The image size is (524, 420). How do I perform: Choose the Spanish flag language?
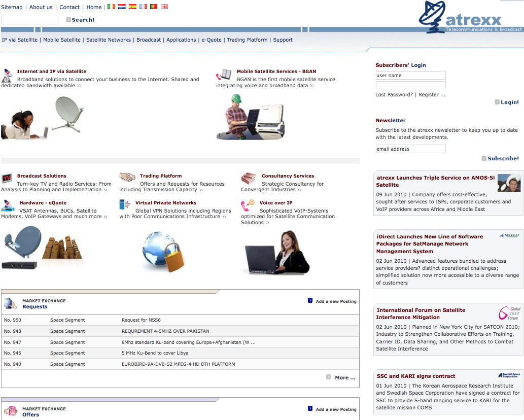(132, 7)
